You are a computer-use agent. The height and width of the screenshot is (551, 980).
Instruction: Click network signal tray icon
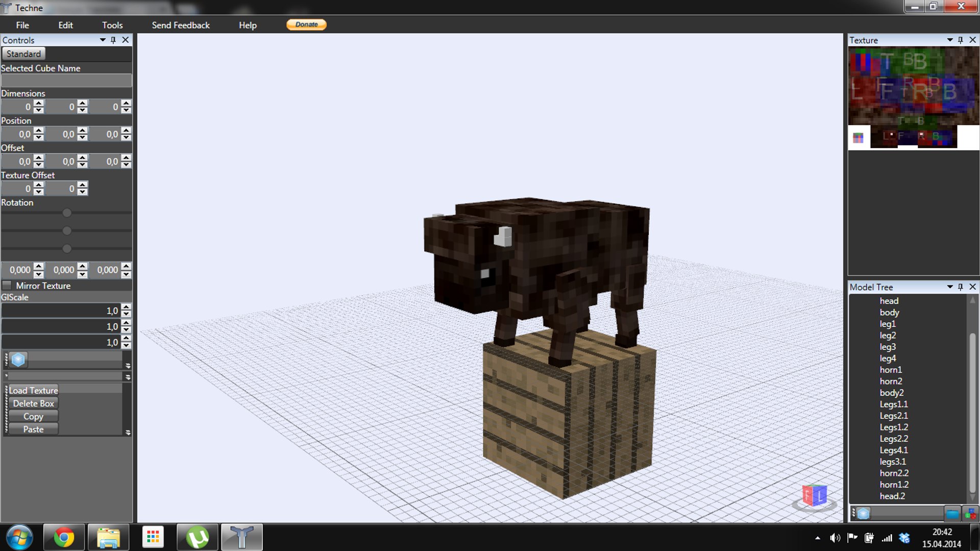click(x=887, y=538)
